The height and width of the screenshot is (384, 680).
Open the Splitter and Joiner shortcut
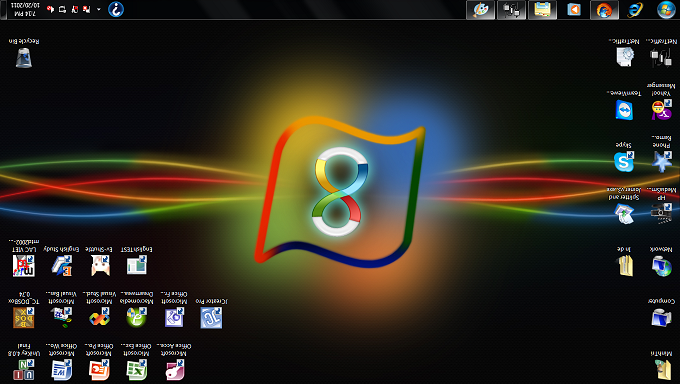point(624,206)
